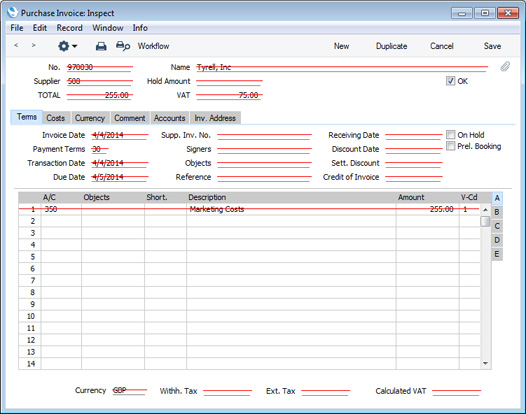The image size is (526, 414).
Task: Go to previous record arrow
Action: 16,45
